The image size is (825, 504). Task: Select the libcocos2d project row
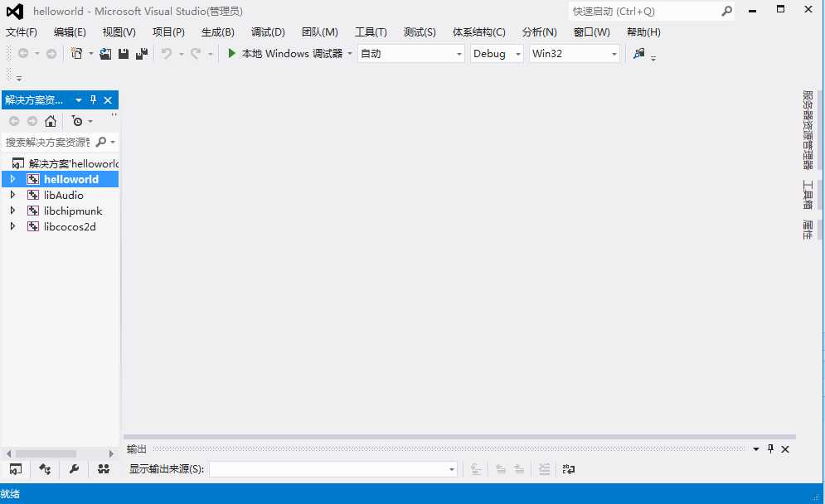(x=60, y=226)
